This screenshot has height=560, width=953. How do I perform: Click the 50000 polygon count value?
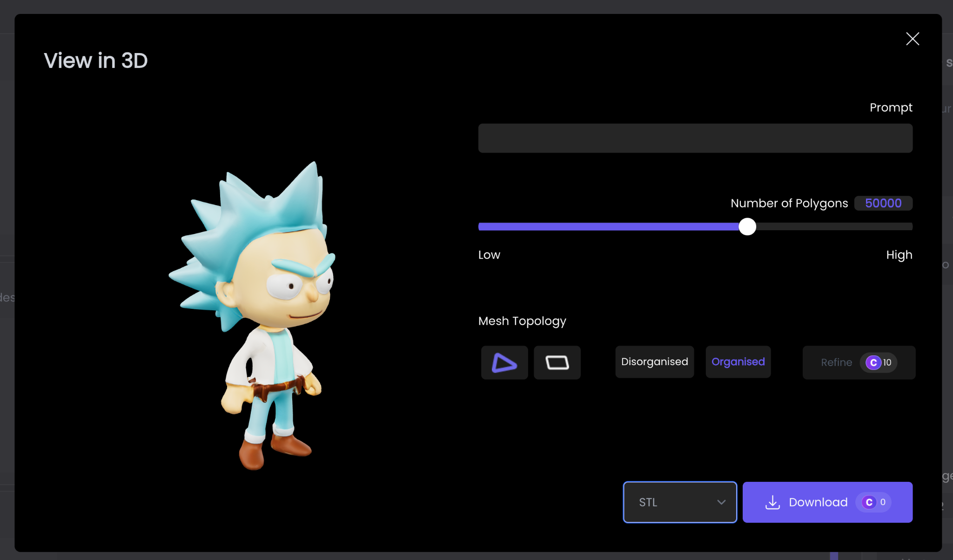[x=883, y=203]
